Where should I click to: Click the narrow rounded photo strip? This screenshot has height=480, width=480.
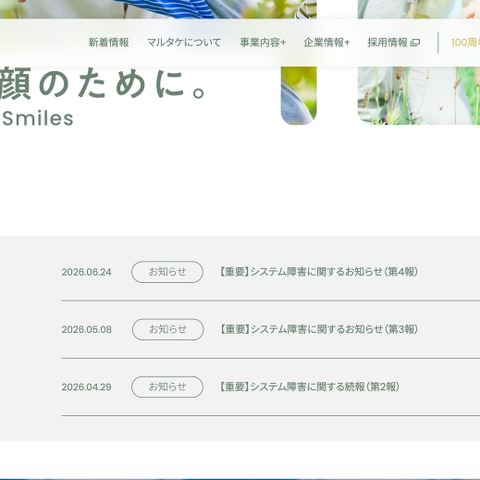click(x=299, y=95)
